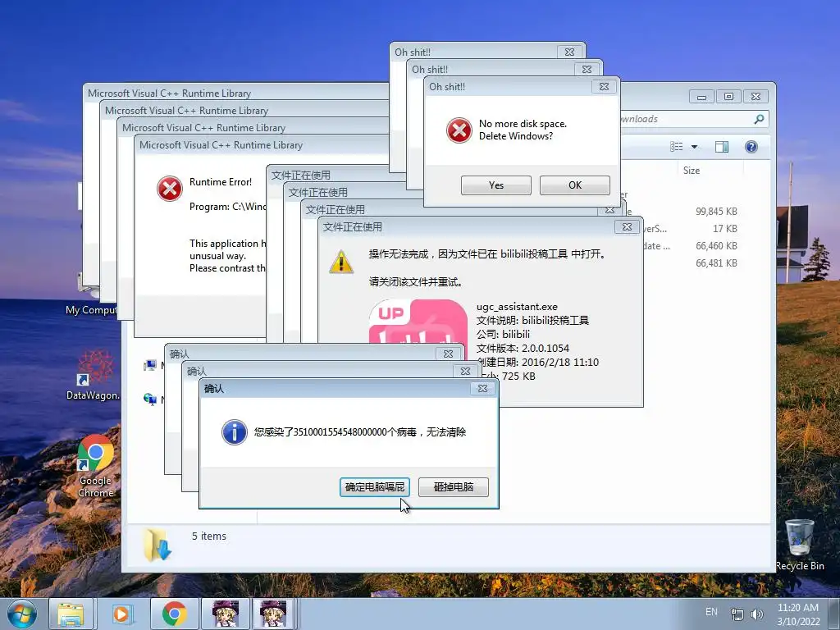Click the volume speaker tray icon
The width and height of the screenshot is (840, 630).
(x=756, y=614)
